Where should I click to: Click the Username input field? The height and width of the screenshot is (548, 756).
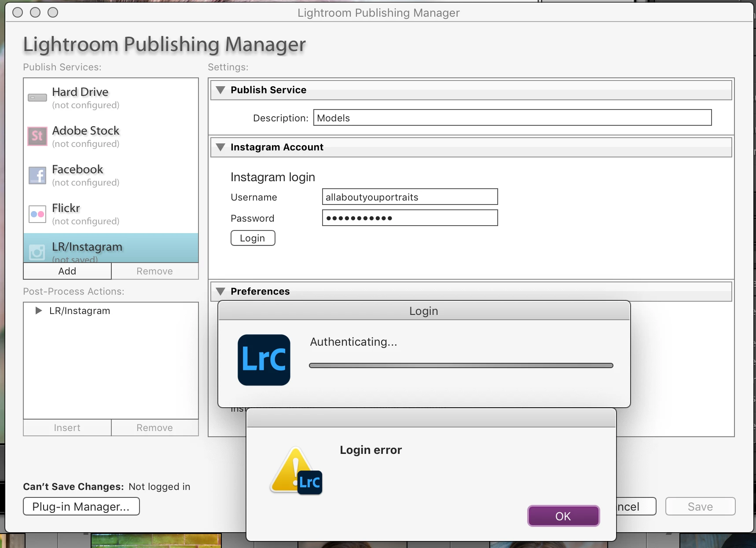point(410,197)
